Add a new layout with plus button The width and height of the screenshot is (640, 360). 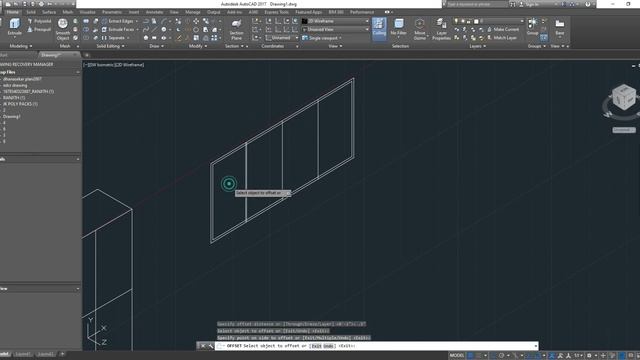tap(62, 354)
